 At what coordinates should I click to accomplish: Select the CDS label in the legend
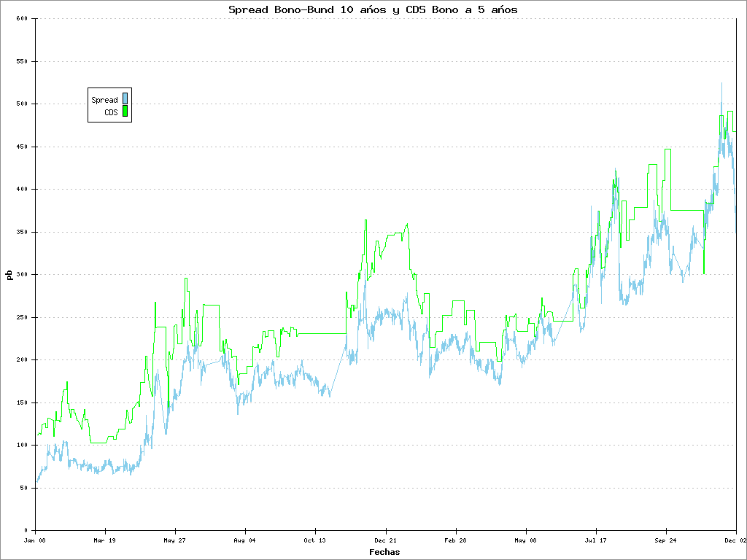[x=111, y=112]
